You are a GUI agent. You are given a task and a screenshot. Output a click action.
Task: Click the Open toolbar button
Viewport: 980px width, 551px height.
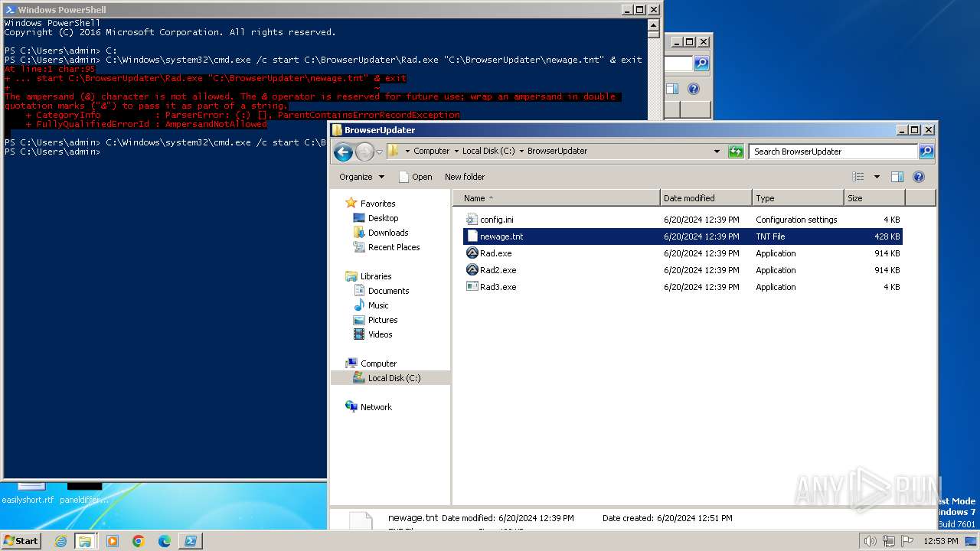pos(416,177)
